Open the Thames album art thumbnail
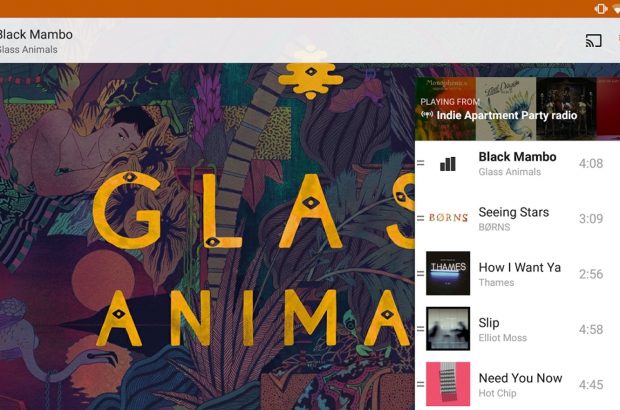Image resolution: width=620 pixels, height=410 pixels. [x=448, y=273]
